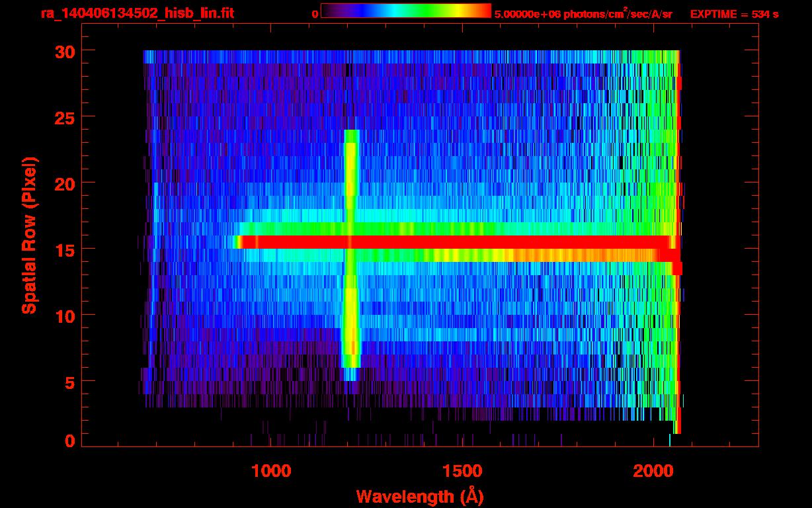Click the vertical green emission line near 1216 Å
This screenshot has width=812, height=508.
[351, 255]
